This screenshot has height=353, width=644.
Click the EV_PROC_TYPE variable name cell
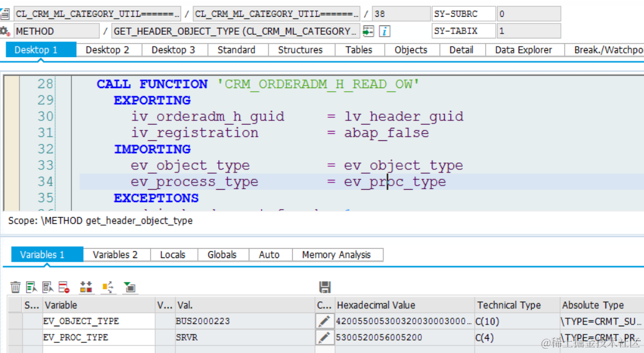click(99, 337)
